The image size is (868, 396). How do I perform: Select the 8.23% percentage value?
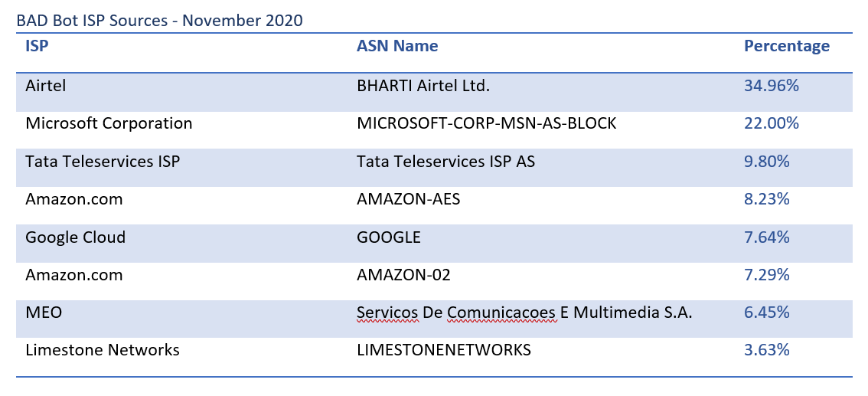tap(767, 199)
